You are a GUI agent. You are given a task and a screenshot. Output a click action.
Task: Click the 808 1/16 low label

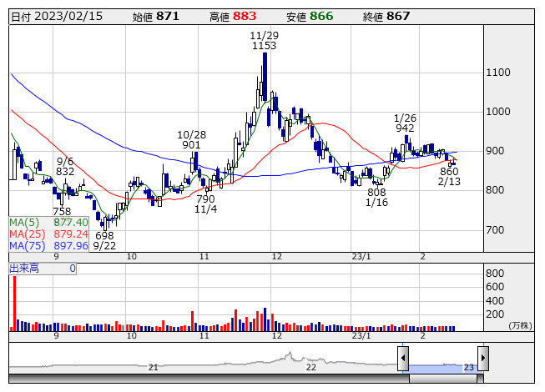pyautogui.click(x=376, y=197)
